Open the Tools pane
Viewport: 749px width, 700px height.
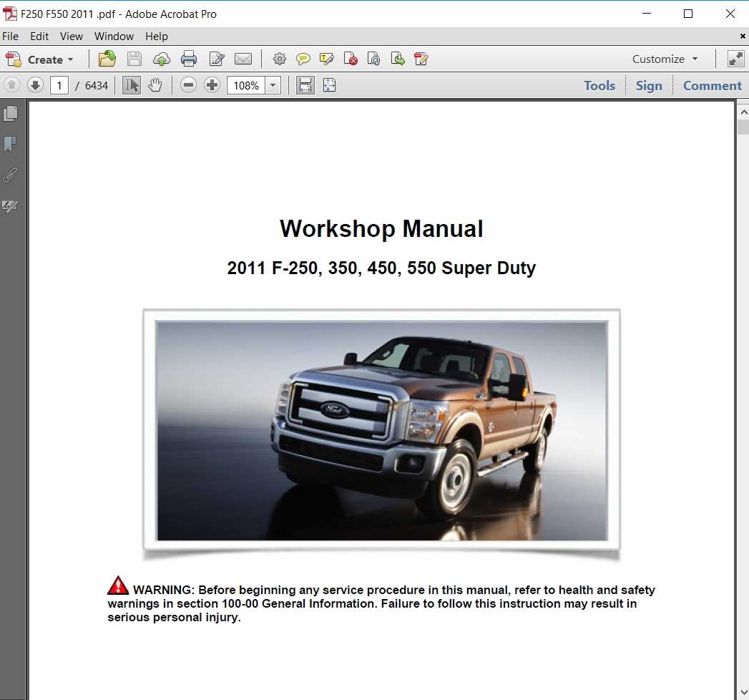pyautogui.click(x=599, y=85)
